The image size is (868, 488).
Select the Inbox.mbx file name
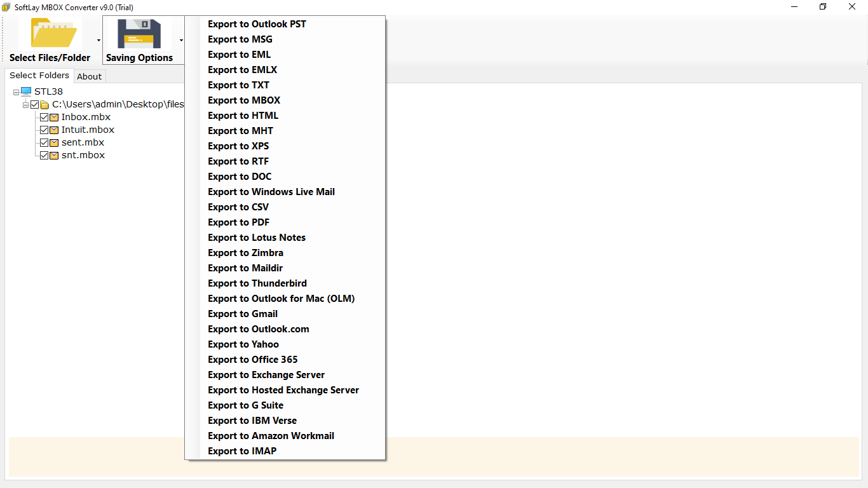point(86,117)
